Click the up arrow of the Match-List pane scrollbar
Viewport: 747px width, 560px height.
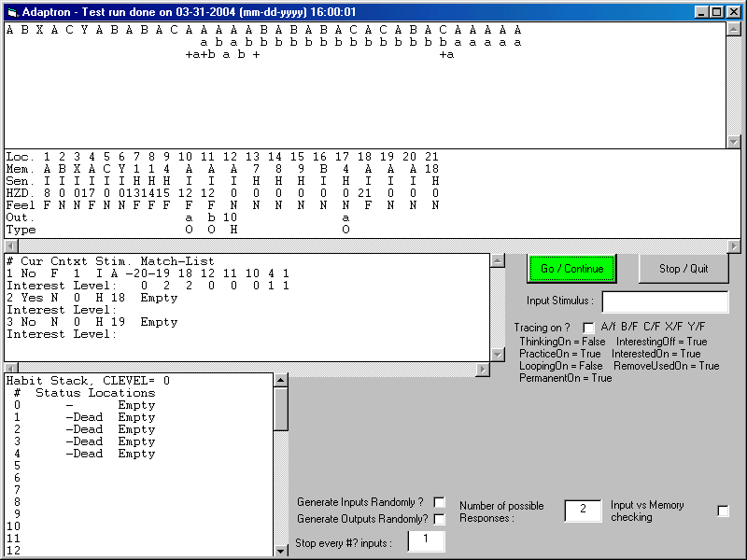(498, 261)
